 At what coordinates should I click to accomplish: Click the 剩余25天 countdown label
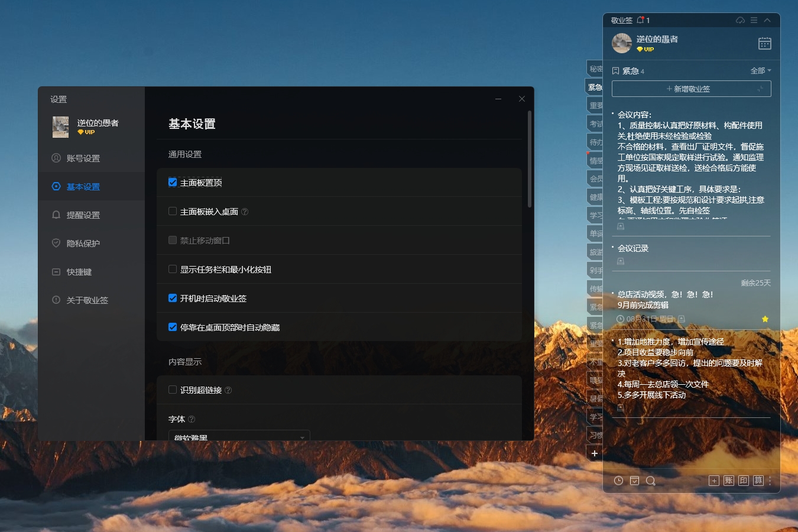(x=756, y=283)
